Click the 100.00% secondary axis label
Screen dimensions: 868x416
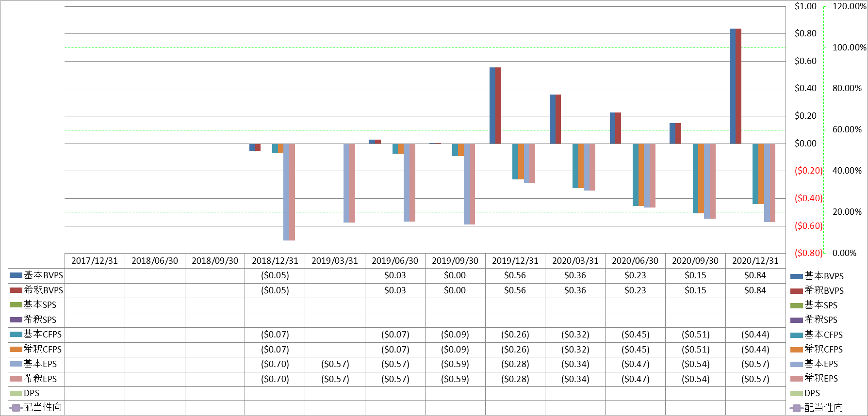pyautogui.click(x=849, y=48)
